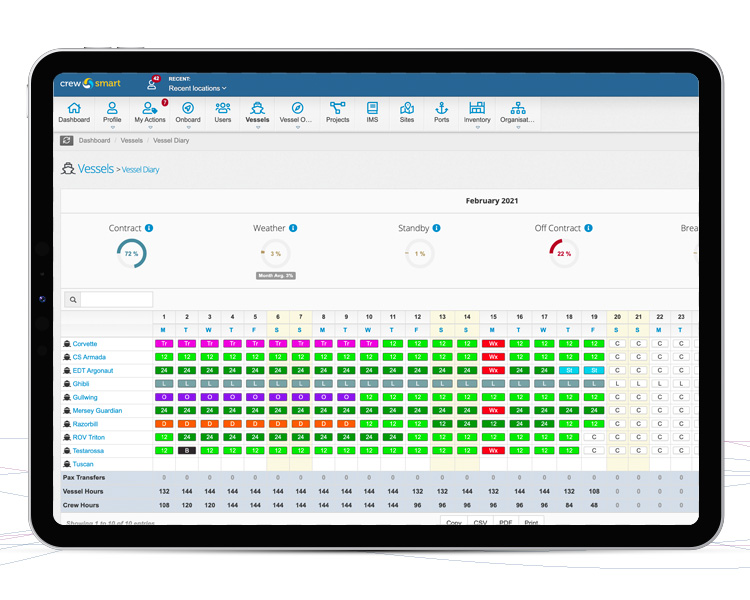The width and height of the screenshot is (750, 600).
Task: Open the Dashboard home icon
Action: [x=73, y=108]
